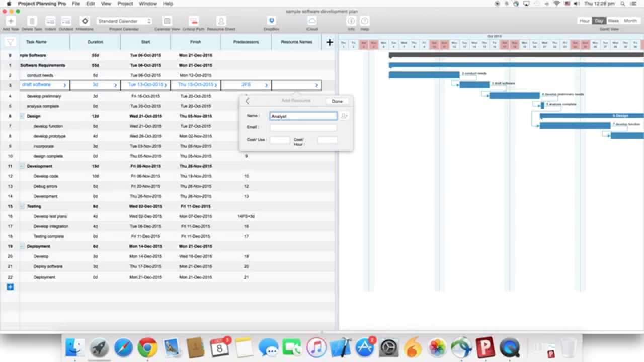Open the Spotlight search icon in menu bar

[622, 4]
